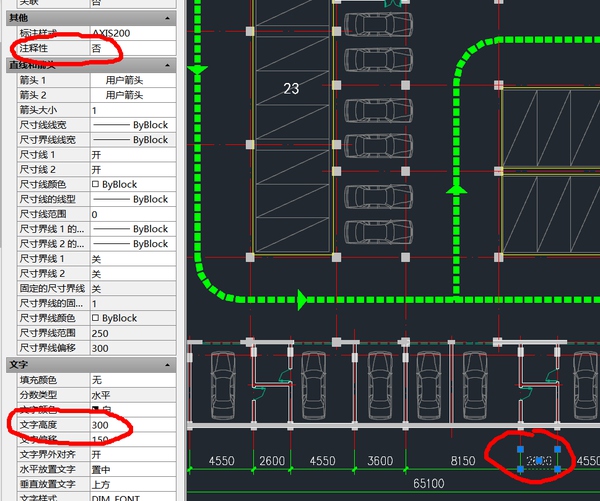The height and width of the screenshot is (501, 600).
Task: Click the 尺寸界线偏移 value 300
Action: [x=130, y=348]
